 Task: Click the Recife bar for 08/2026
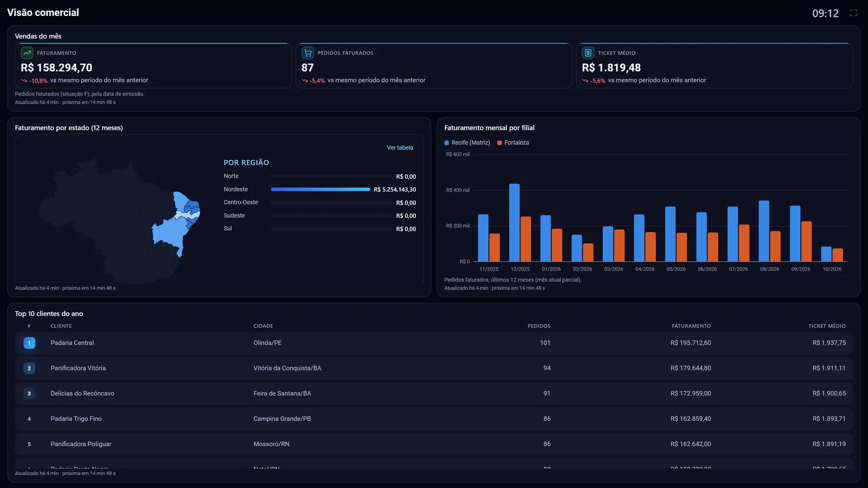[764, 231]
